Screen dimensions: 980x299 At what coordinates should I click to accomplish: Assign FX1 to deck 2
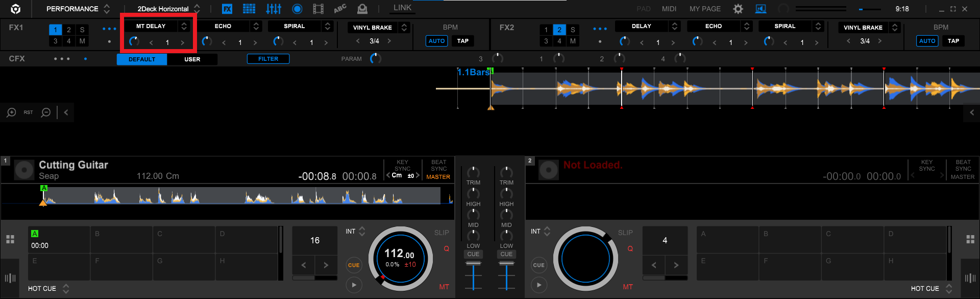pyautogui.click(x=69, y=30)
